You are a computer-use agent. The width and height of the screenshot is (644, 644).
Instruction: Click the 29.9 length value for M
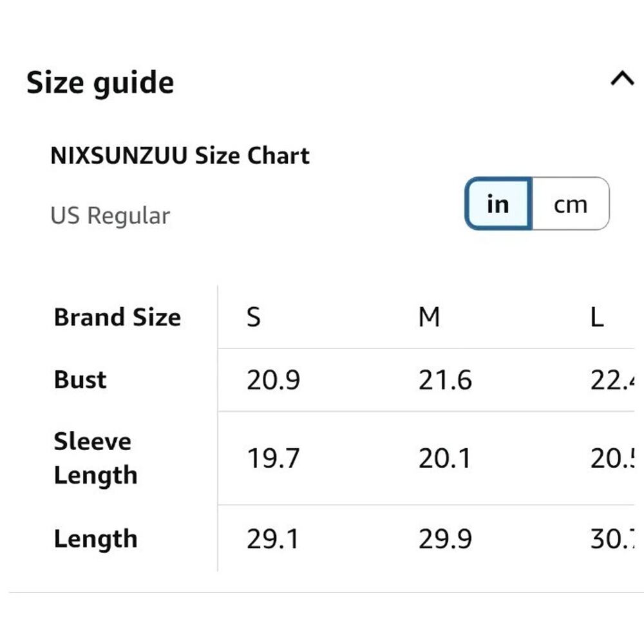click(445, 539)
